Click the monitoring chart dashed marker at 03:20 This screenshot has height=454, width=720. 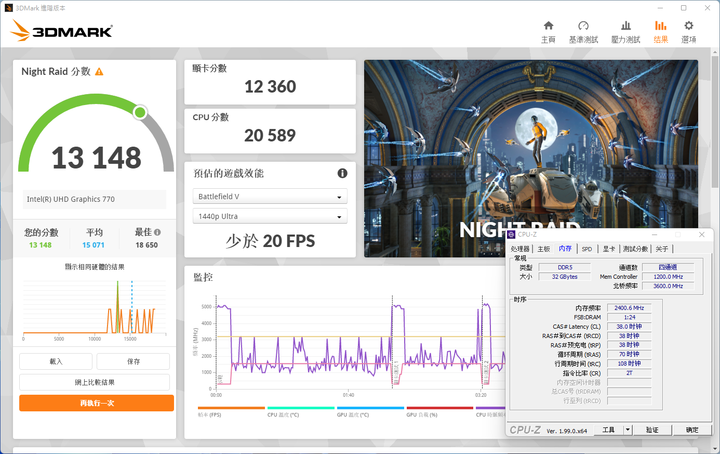(482, 342)
